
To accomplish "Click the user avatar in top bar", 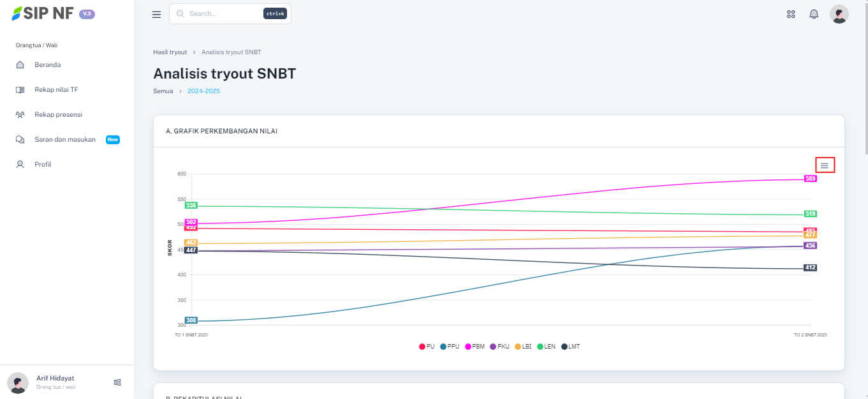I will pos(839,14).
